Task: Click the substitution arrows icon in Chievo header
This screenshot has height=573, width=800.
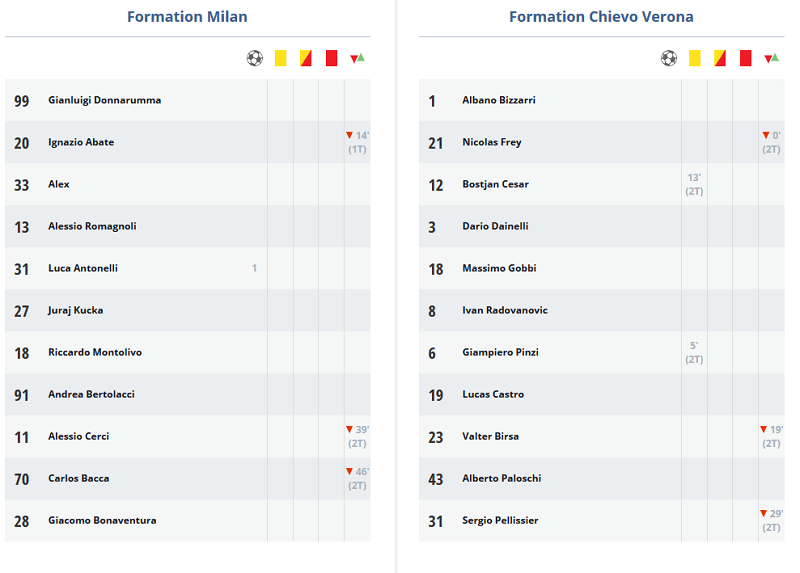Action: (x=771, y=58)
